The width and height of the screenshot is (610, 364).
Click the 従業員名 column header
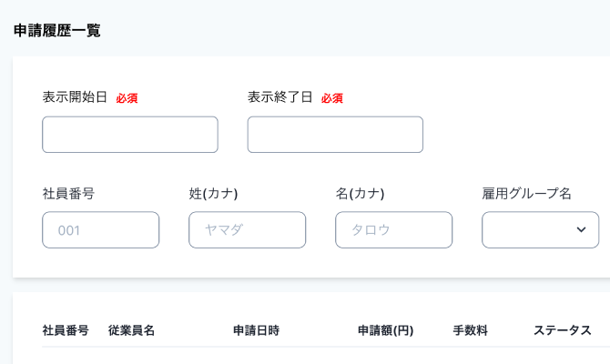131,330
